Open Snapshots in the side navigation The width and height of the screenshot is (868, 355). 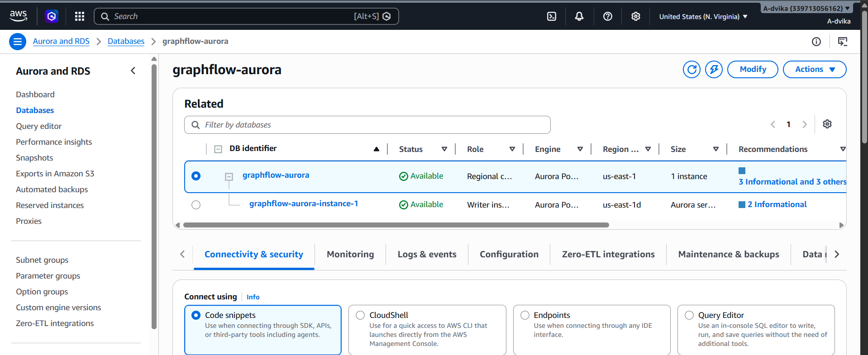coord(34,158)
